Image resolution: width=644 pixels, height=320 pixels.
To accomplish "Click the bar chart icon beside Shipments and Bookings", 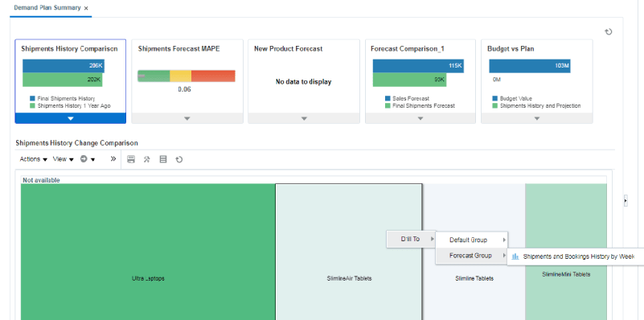I will [x=515, y=256].
